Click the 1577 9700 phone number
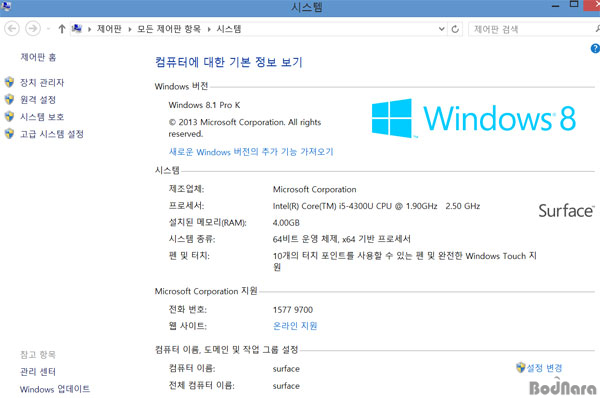The image size is (600, 398). pyautogui.click(x=293, y=310)
